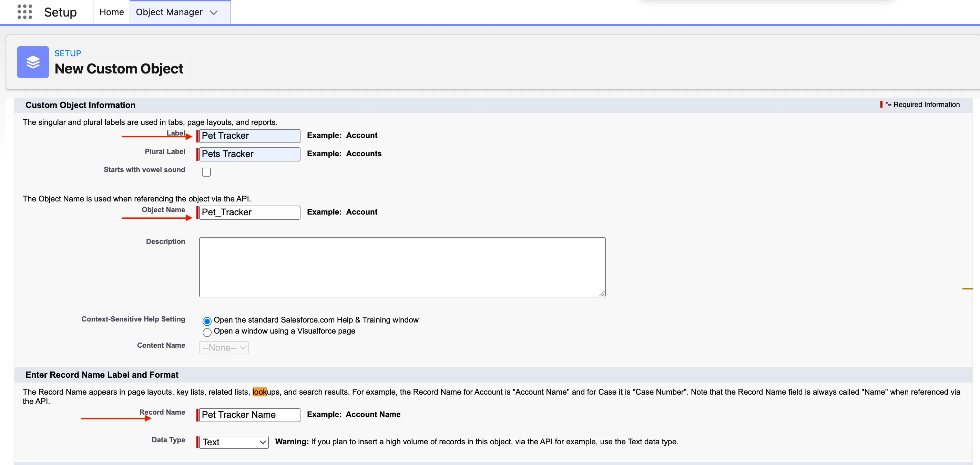Screen dimensions: 980x465
Task: Open the Object Manager chevron menu
Action: coord(214,12)
